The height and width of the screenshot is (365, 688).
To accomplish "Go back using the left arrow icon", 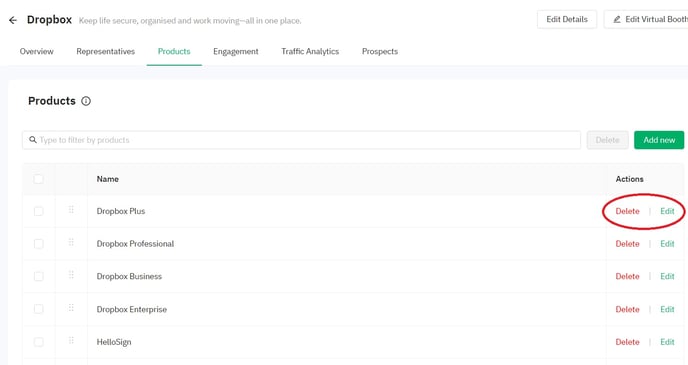I will point(13,20).
